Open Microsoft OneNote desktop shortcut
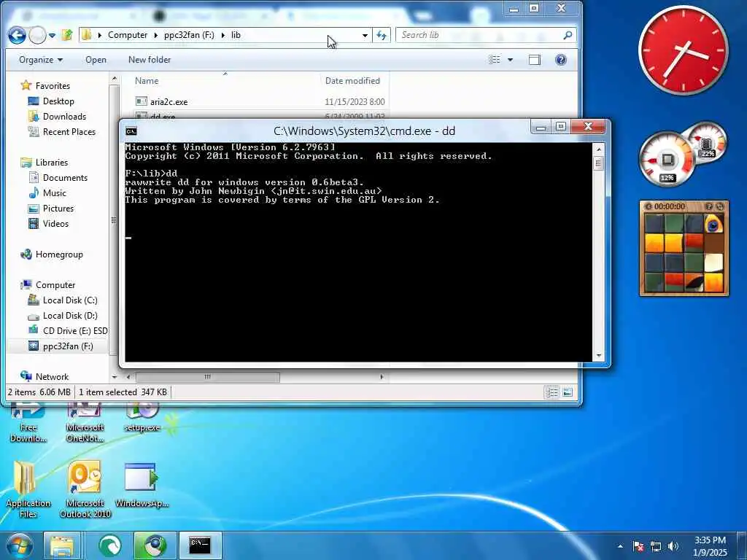Image resolution: width=747 pixels, height=560 pixels. tap(85, 423)
